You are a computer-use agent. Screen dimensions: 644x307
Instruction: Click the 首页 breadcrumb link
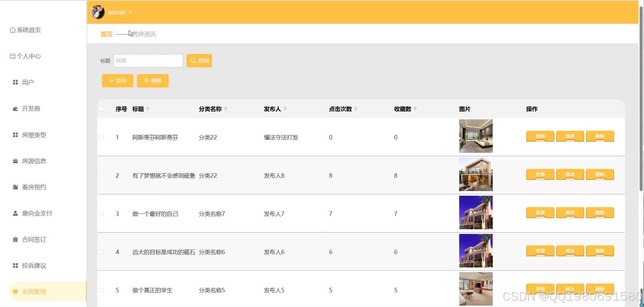click(x=106, y=34)
